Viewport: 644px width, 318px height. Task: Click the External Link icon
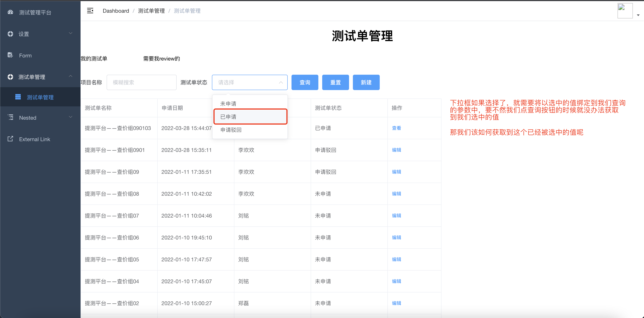(x=10, y=139)
